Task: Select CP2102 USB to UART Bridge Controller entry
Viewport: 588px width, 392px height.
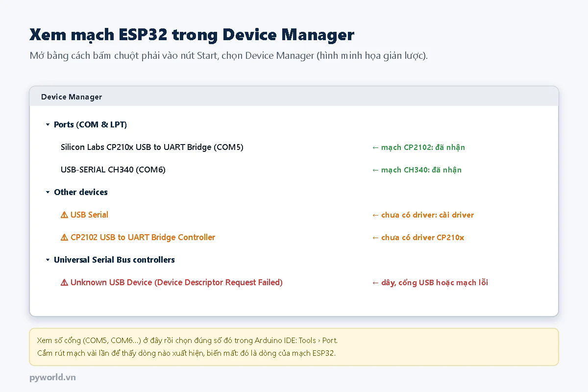Action: (143, 237)
